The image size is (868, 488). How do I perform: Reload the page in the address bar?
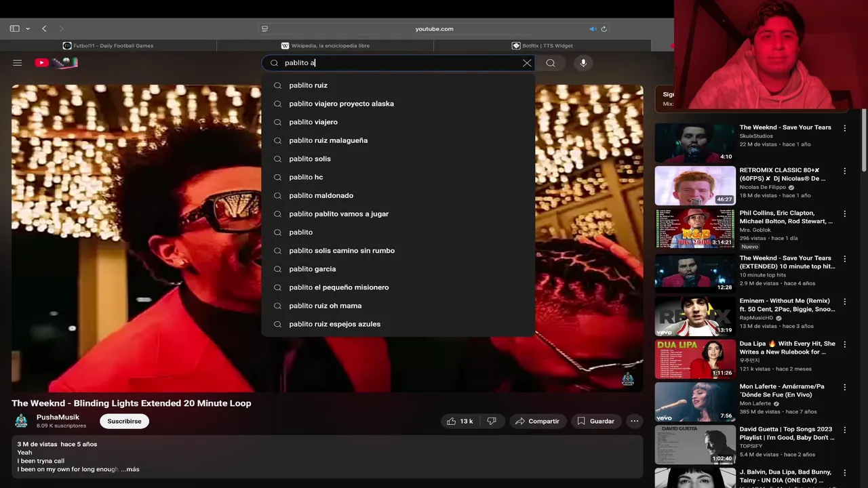(x=604, y=28)
